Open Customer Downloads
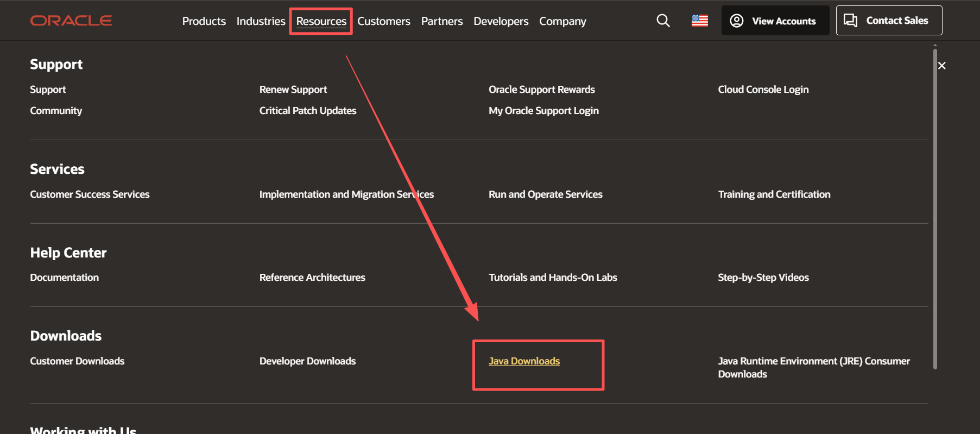Image resolution: width=980 pixels, height=434 pixels. tap(77, 361)
